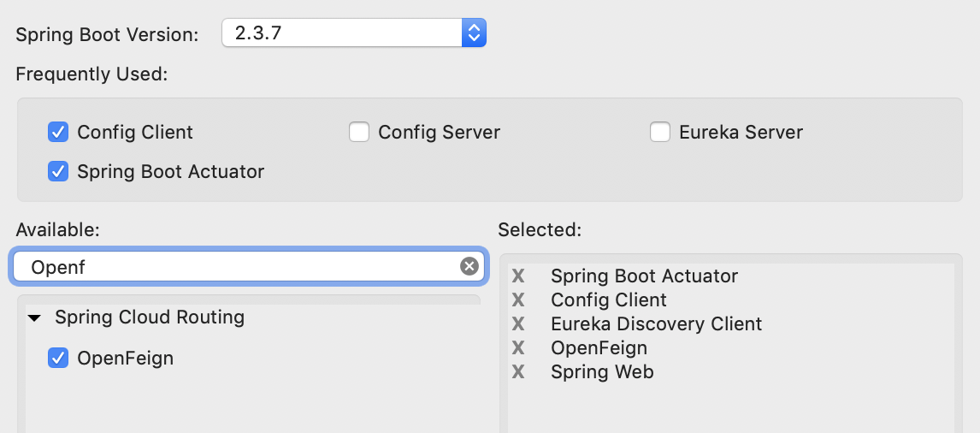This screenshot has width=980, height=433.
Task: Enable the Config Server checkbox
Action: coord(359,133)
